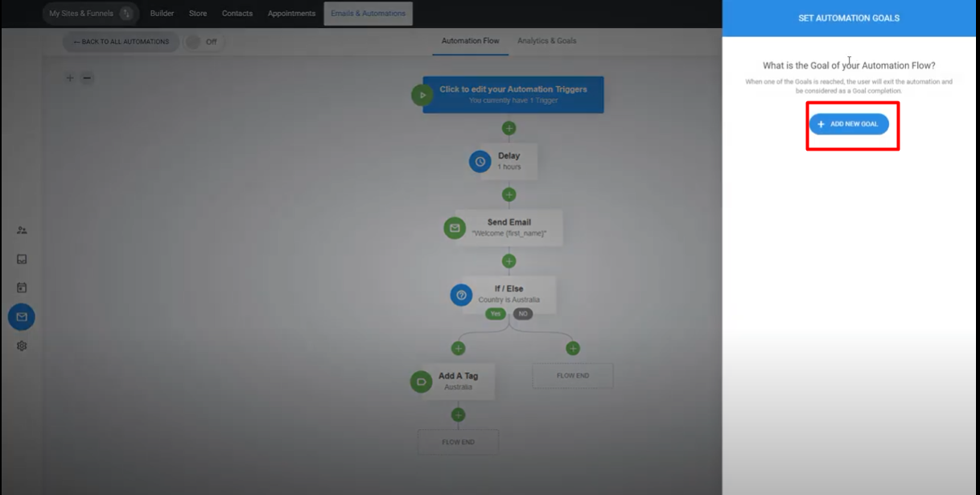
Task: Open the contacts icon in left sidebar
Action: tap(22, 230)
